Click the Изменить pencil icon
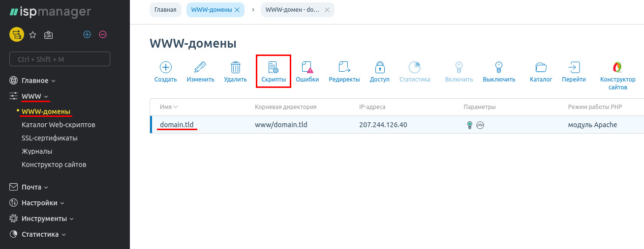The height and width of the screenshot is (249, 644). click(x=200, y=67)
